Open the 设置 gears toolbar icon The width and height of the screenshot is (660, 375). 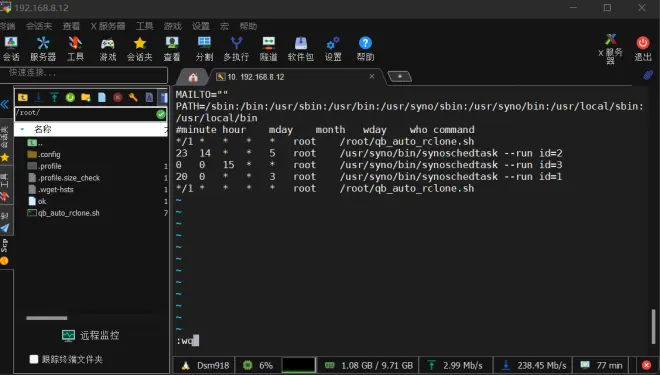click(x=333, y=49)
